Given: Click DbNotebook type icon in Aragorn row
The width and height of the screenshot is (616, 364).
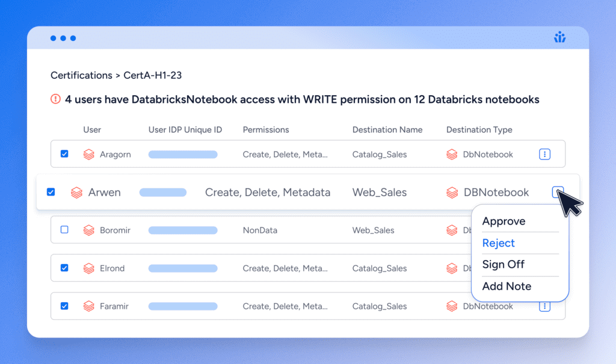Looking at the screenshot, I should (x=452, y=155).
